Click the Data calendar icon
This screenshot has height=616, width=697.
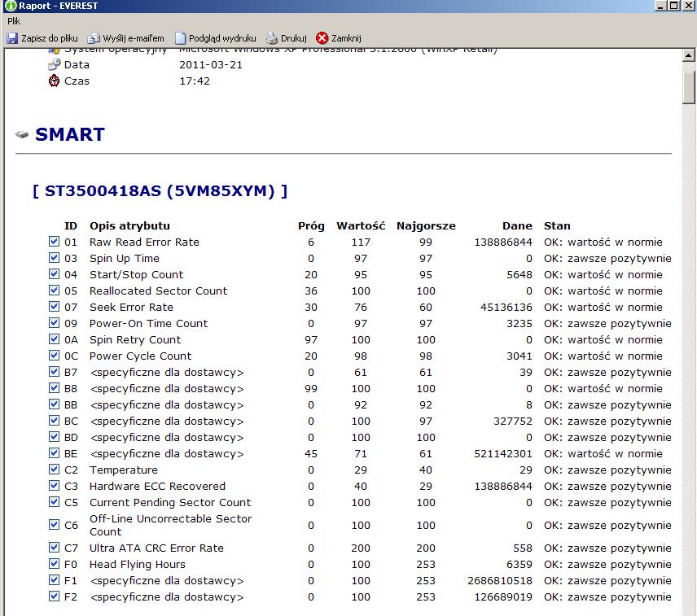click(x=54, y=64)
